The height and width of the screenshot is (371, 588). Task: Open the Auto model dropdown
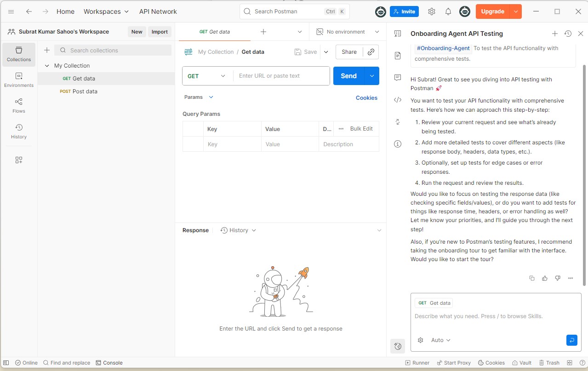point(440,340)
